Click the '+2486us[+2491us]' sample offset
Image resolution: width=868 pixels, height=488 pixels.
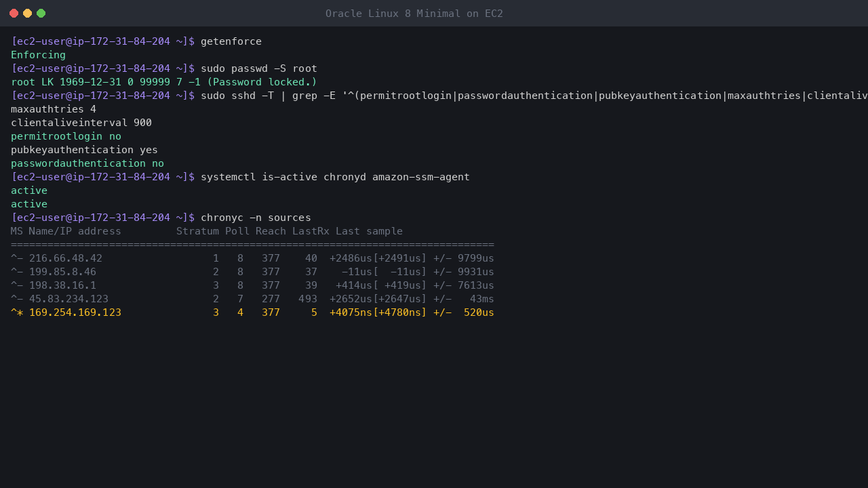click(378, 258)
